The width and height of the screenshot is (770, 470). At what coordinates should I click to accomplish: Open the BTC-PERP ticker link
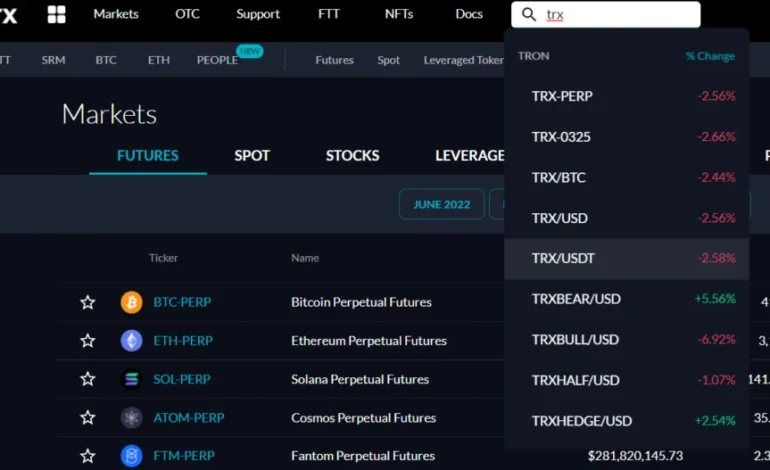coord(182,302)
